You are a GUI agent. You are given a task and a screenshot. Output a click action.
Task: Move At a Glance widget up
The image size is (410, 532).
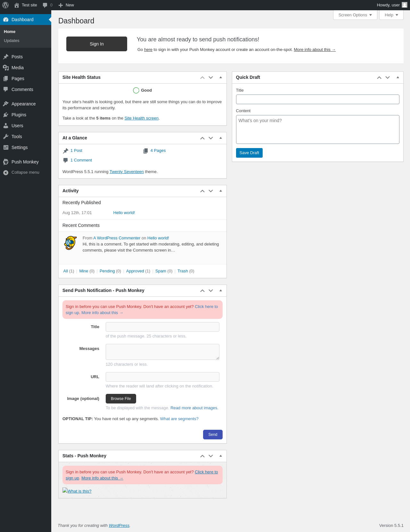coord(202,138)
